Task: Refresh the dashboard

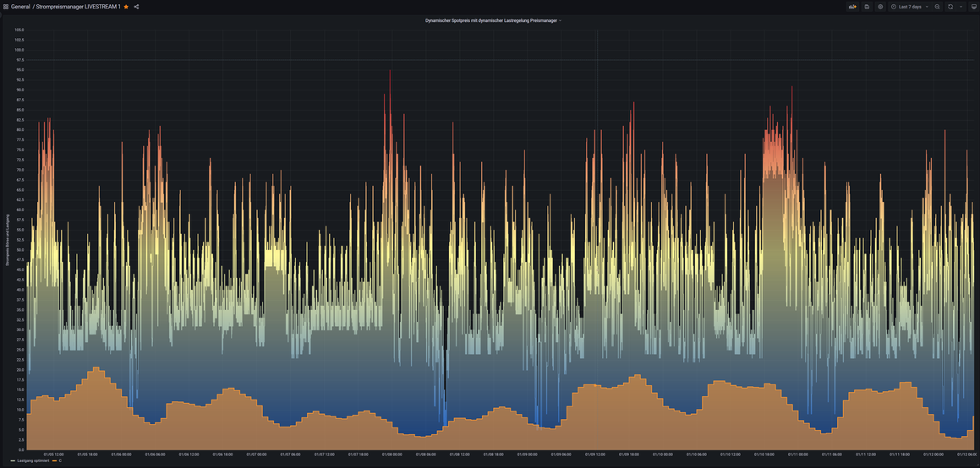Action: tap(950, 6)
